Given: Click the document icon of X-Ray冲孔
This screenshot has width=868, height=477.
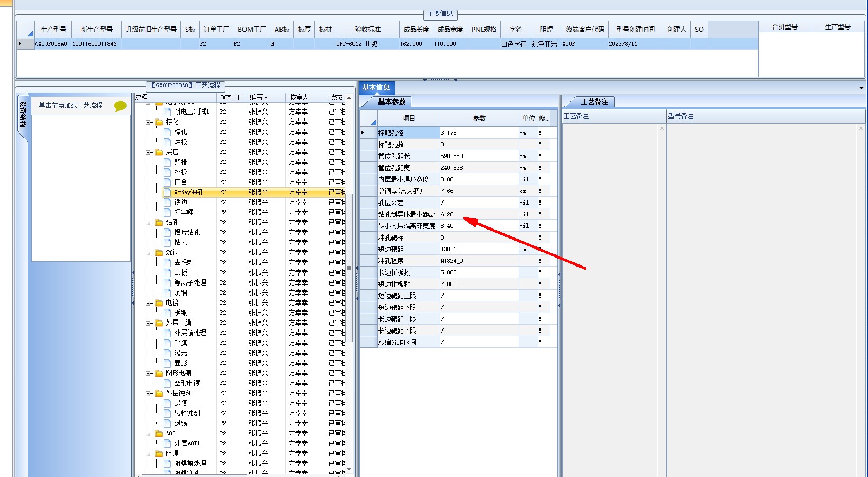Looking at the screenshot, I should click(167, 192).
